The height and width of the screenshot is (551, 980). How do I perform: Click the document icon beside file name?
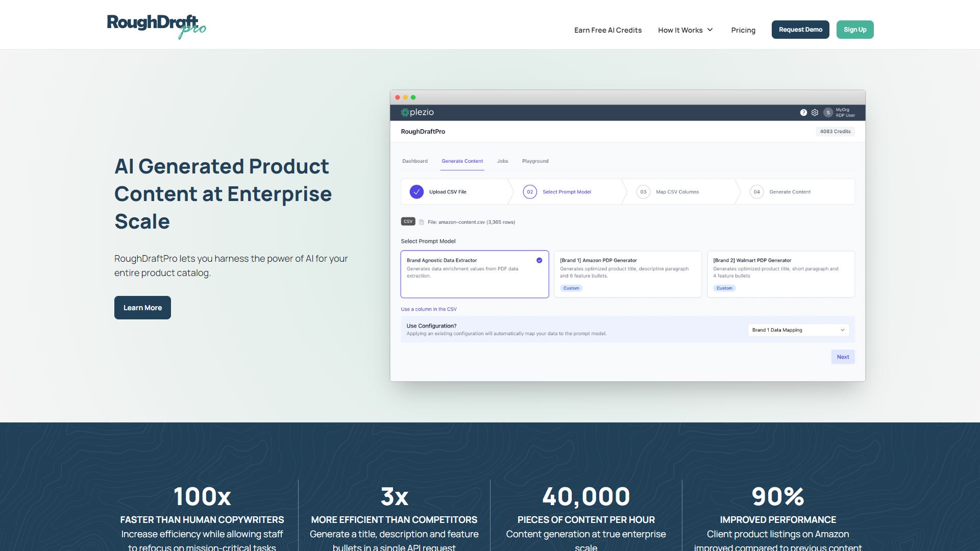tap(422, 222)
